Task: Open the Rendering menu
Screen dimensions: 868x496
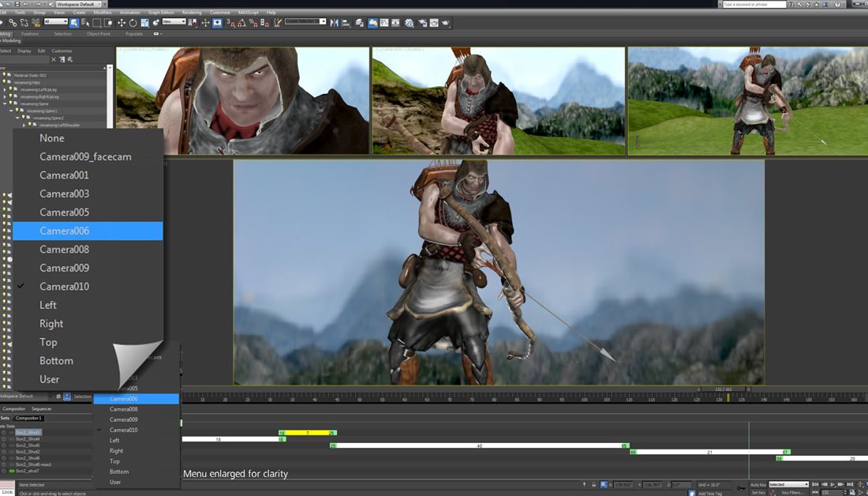Action: (192, 12)
